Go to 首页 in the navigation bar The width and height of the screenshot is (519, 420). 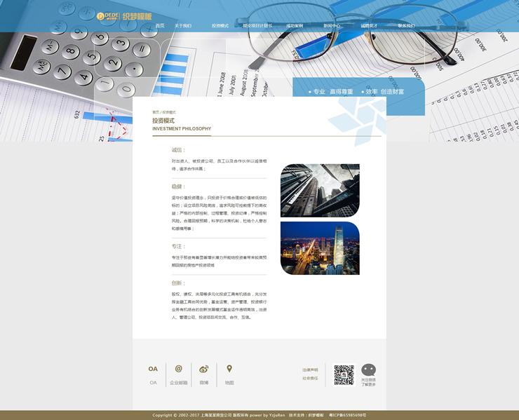tap(160, 26)
